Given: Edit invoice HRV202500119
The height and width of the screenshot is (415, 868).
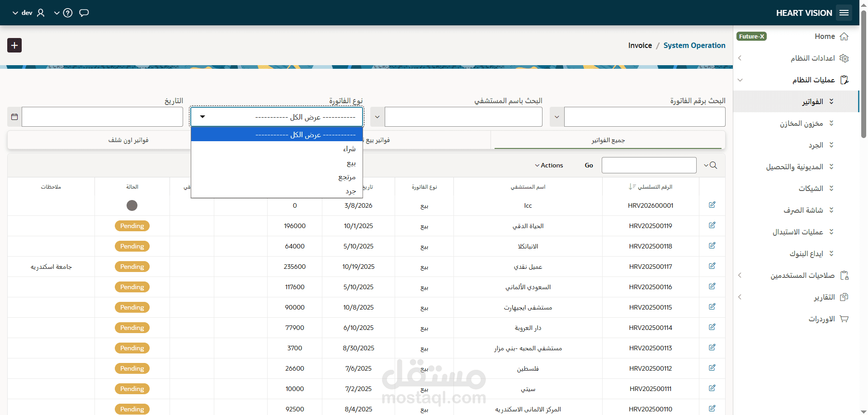Looking at the screenshot, I should point(712,225).
